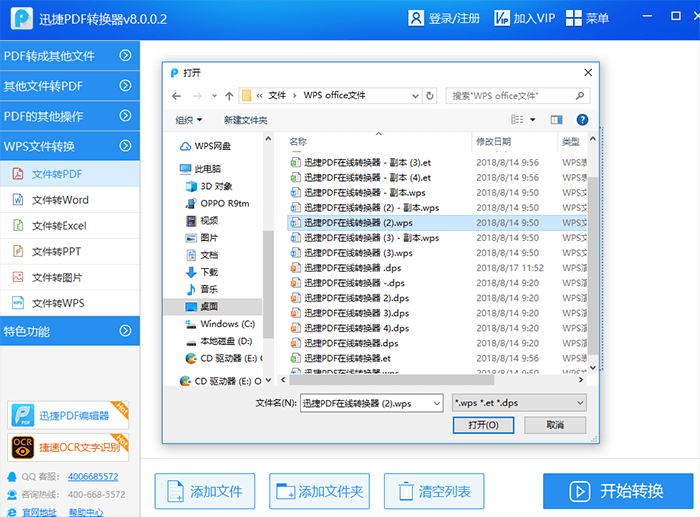Select the 文件转Word icon

[x=18, y=200]
